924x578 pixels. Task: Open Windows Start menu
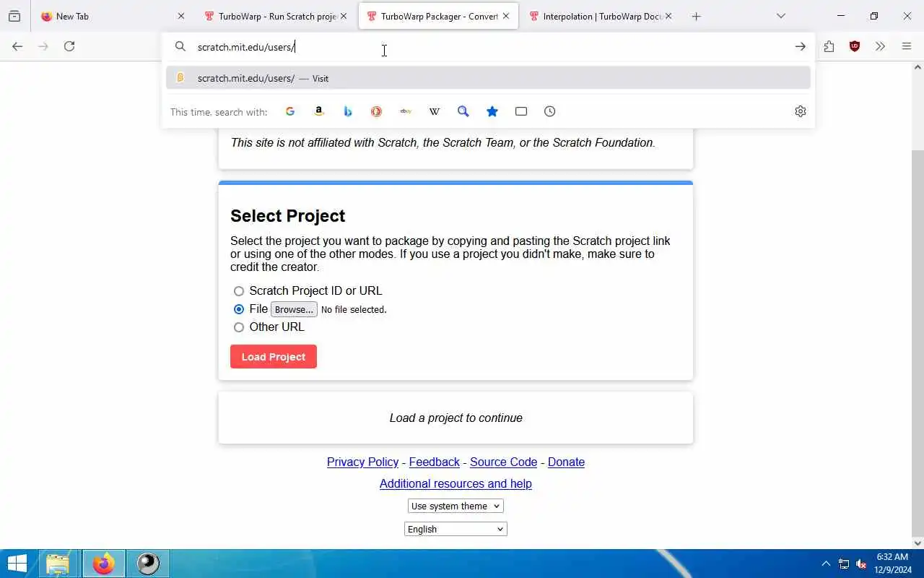pyautogui.click(x=17, y=564)
